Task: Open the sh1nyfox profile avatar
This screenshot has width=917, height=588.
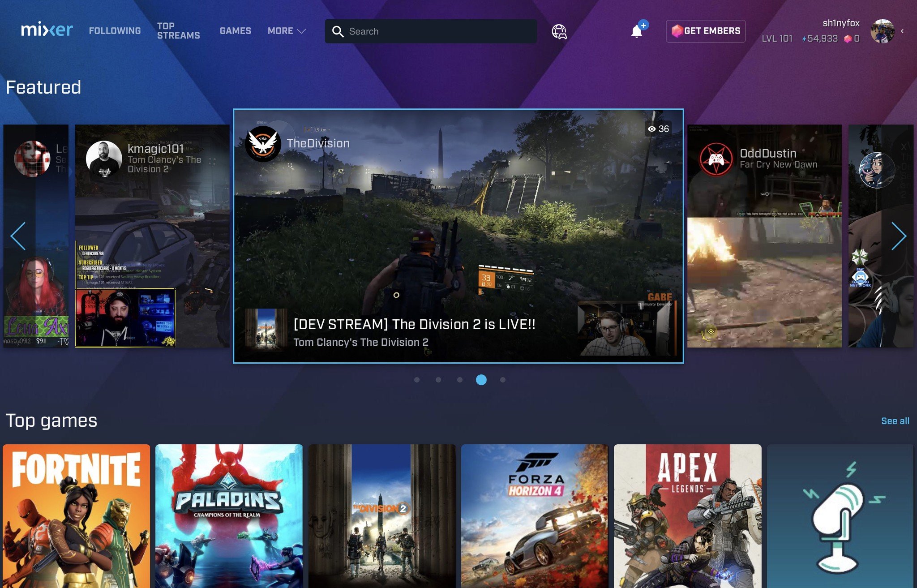Action: click(882, 31)
